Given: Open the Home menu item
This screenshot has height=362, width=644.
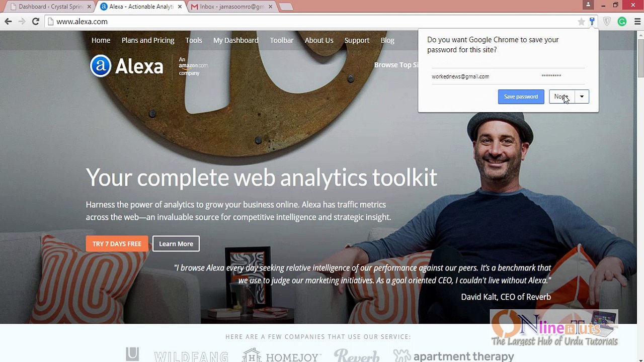Looking at the screenshot, I should pos(101,40).
